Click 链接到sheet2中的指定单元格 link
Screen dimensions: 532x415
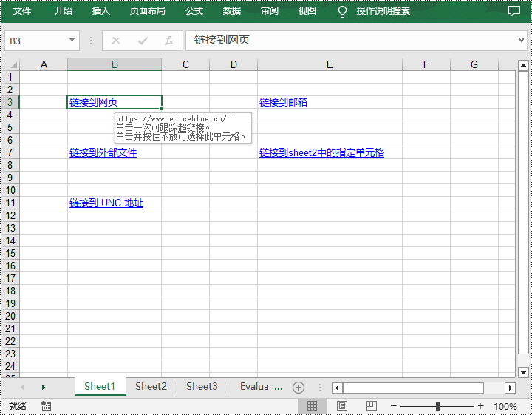click(x=321, y=152)
